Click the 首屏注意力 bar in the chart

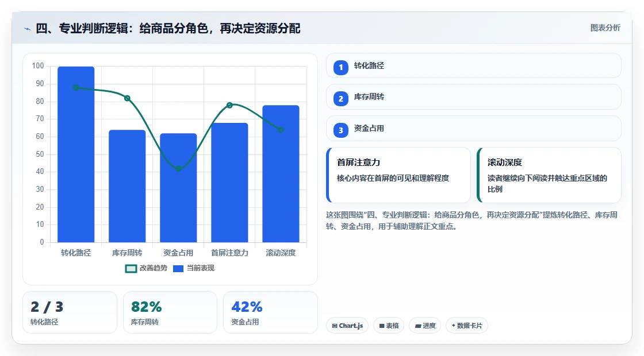(x=229, y=183)
